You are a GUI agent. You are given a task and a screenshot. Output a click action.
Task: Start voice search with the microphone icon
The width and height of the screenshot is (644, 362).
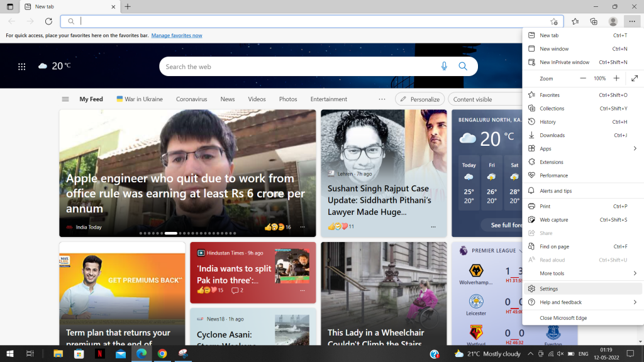(444, 66)
